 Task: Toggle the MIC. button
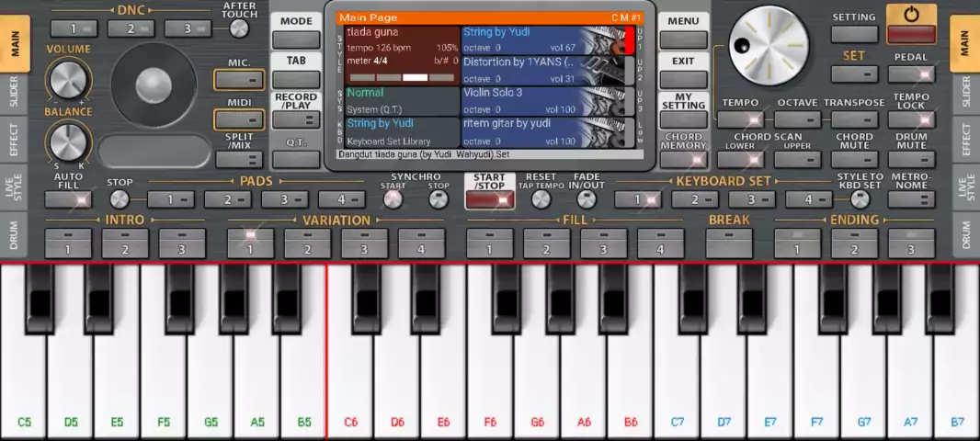239,79
